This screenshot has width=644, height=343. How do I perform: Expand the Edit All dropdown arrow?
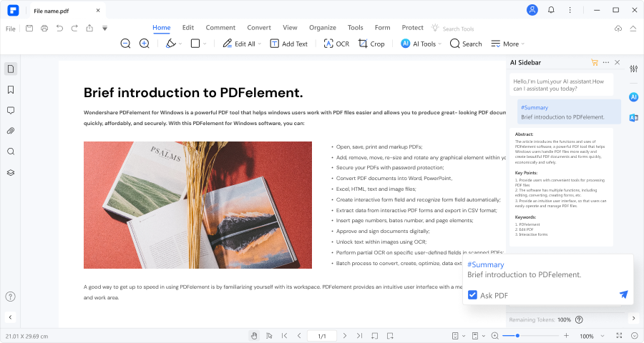260,44
